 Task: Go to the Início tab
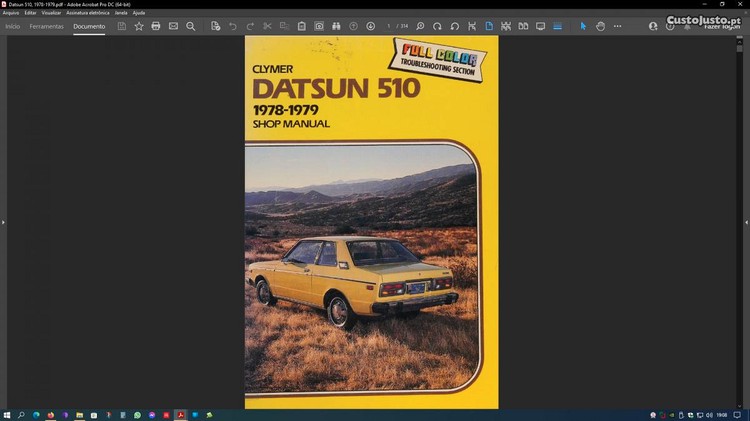[13, 26]
